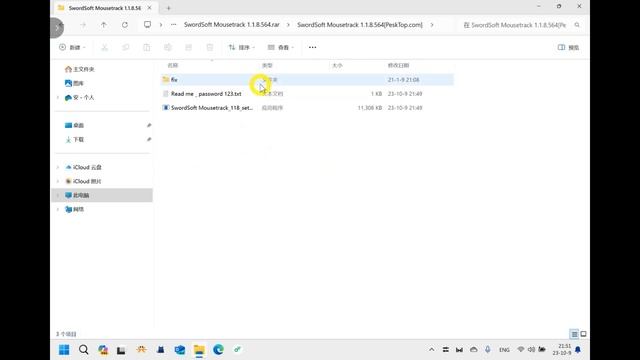Click SwordSoft Mousetrack 1.1.8.564.rar in the breadcrumb
This screenshot has width=640, height=360.
click(x=231, y=25)
